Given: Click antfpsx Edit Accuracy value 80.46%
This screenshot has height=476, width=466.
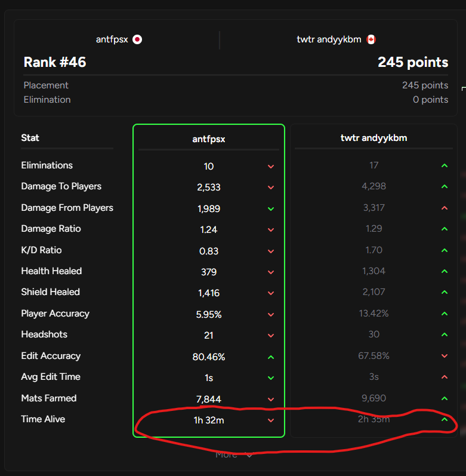Looking at the screenshot, I should click(209, 357).
